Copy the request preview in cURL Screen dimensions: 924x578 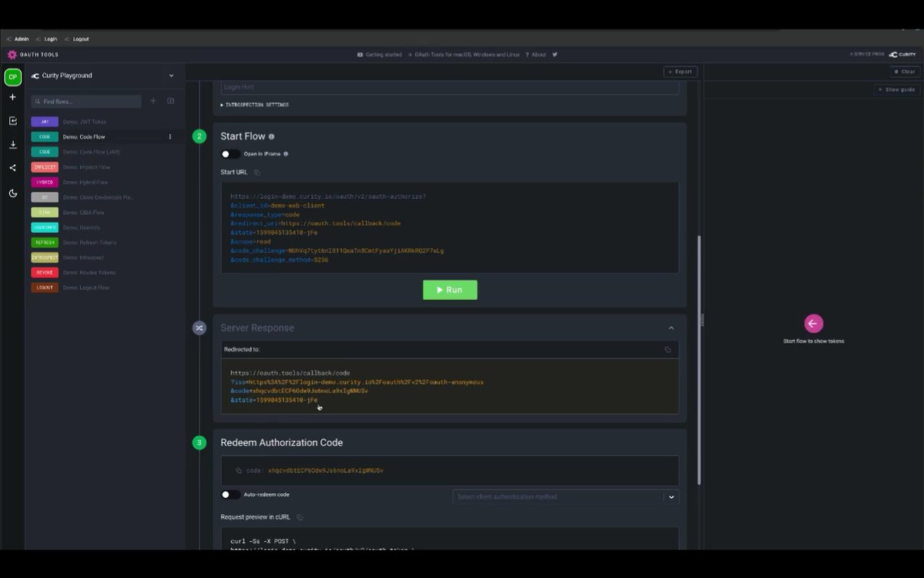click(x=300, y=517)
